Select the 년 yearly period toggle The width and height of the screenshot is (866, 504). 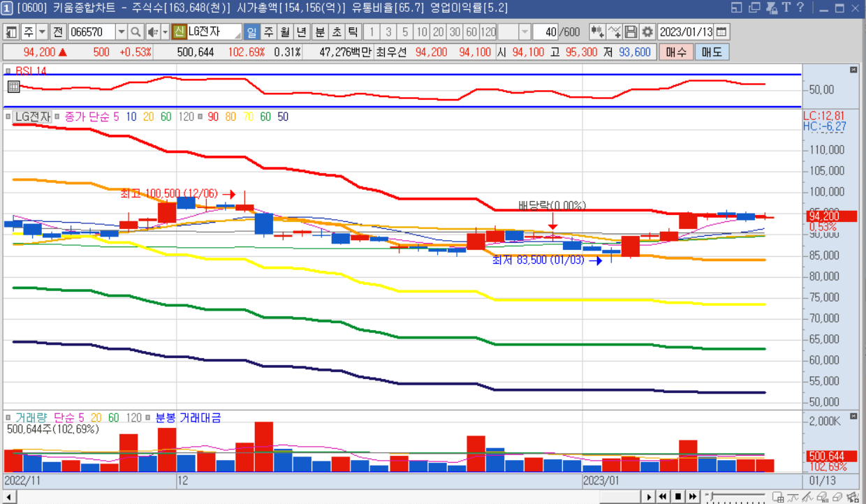coord(301,32)
